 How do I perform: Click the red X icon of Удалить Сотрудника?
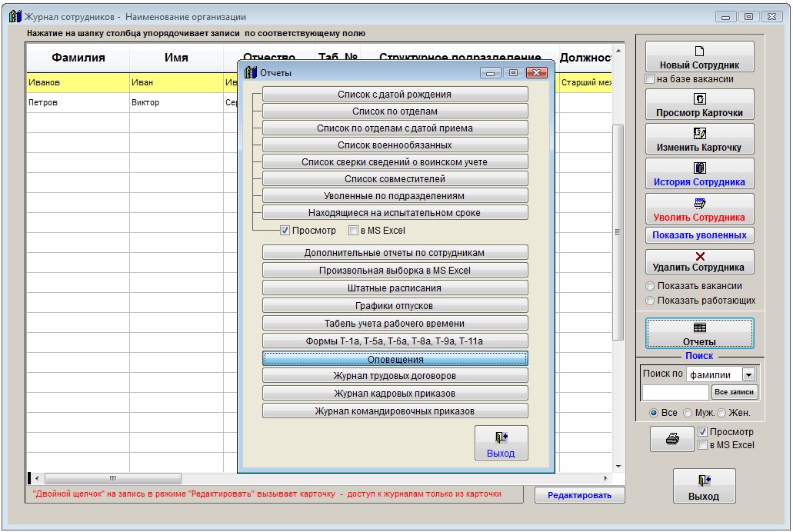pos(700,257)
